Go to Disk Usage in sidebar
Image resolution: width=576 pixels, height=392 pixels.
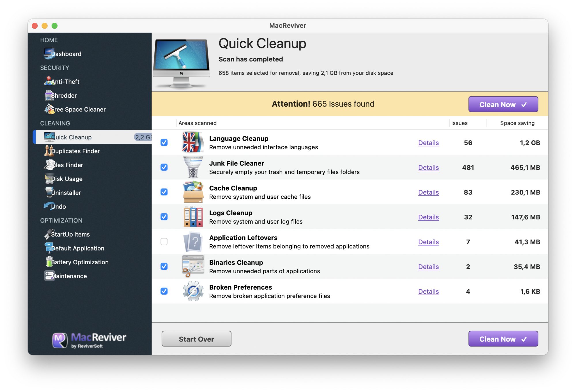pos(67,179)
